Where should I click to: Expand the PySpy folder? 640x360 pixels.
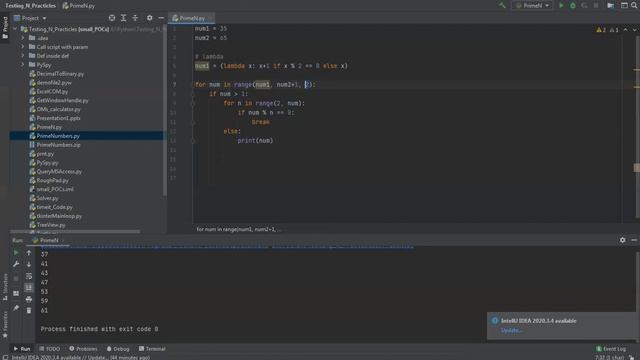[x=23, y=64]
